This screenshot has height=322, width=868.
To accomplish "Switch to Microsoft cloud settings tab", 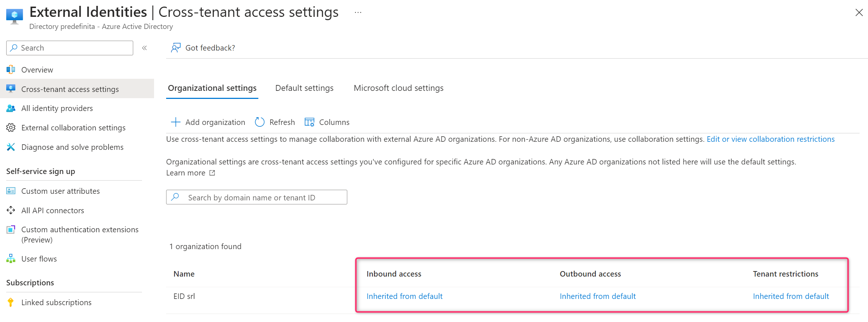I will pos(398,88).
